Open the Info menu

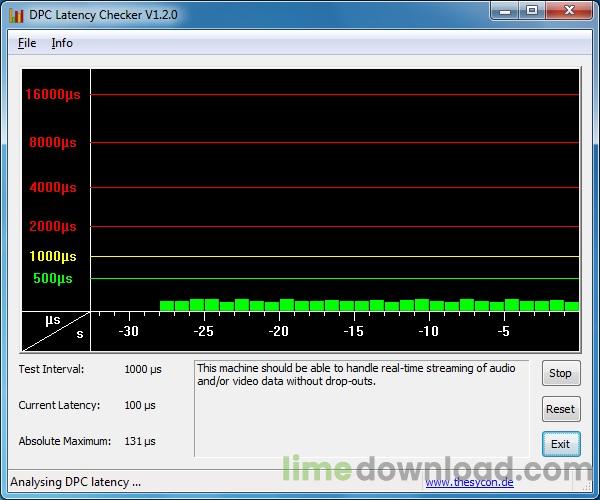[62, 43]
